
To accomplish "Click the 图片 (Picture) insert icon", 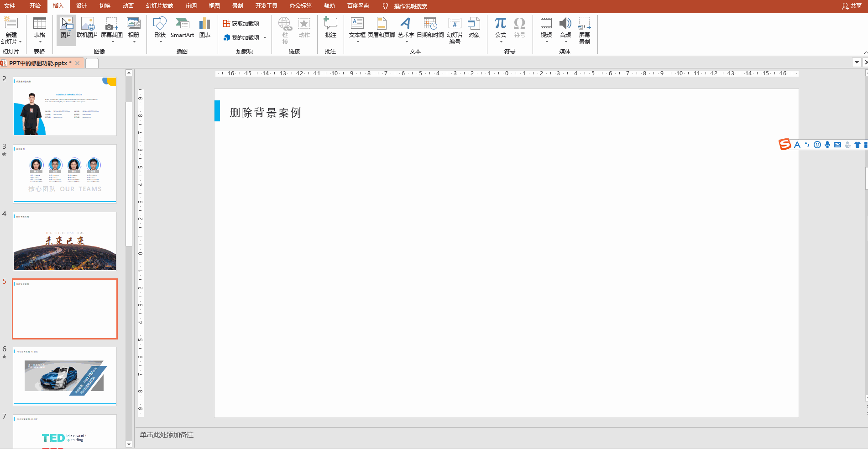I will coord(66,28).
